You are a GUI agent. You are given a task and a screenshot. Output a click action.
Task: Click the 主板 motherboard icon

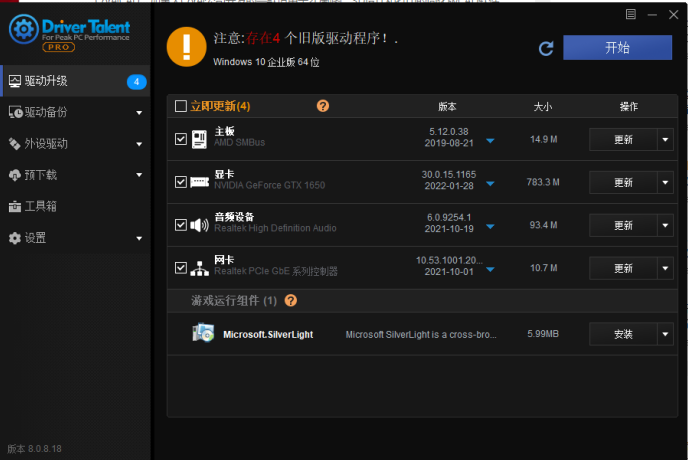point(199,139)
